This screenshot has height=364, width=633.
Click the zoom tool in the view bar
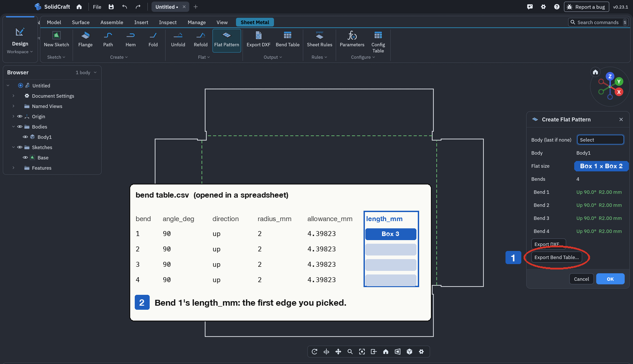(x=350, y=351)
